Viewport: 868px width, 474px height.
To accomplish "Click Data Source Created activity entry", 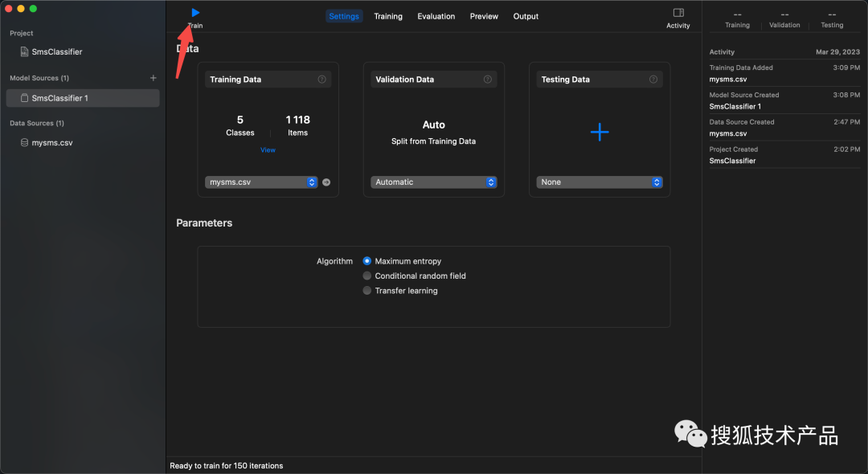I will 784,128.
